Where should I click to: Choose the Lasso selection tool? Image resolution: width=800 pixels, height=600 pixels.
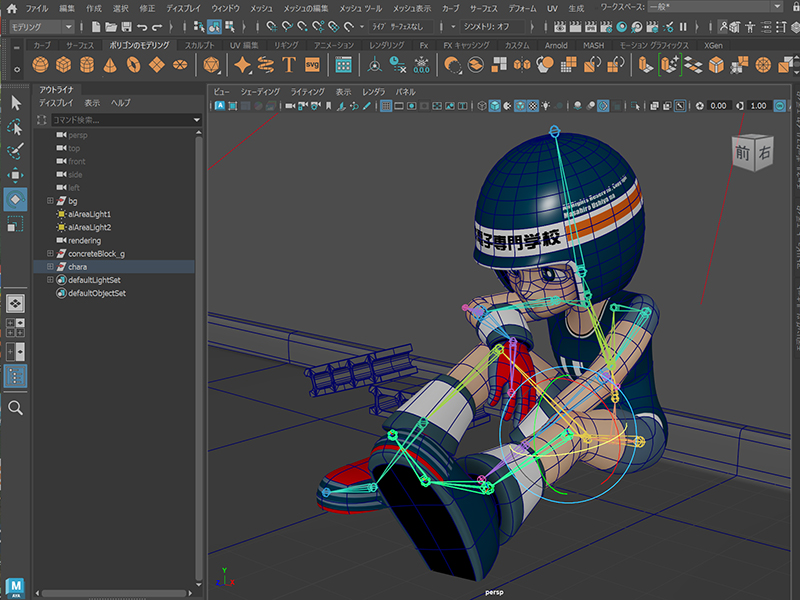pyautogui.click(x=15, y=127)
